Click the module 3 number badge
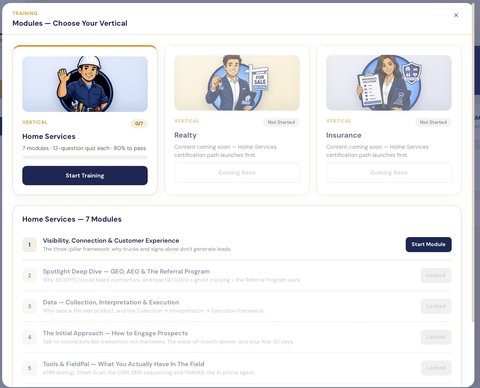Viewport: 480px width, 388px height. click(x=29, y=306)
